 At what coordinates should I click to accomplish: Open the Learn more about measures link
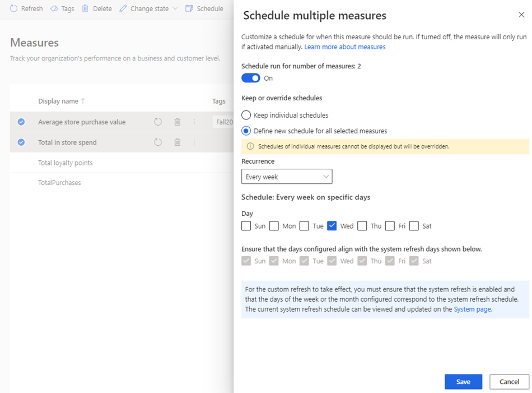tap(344, 47)
